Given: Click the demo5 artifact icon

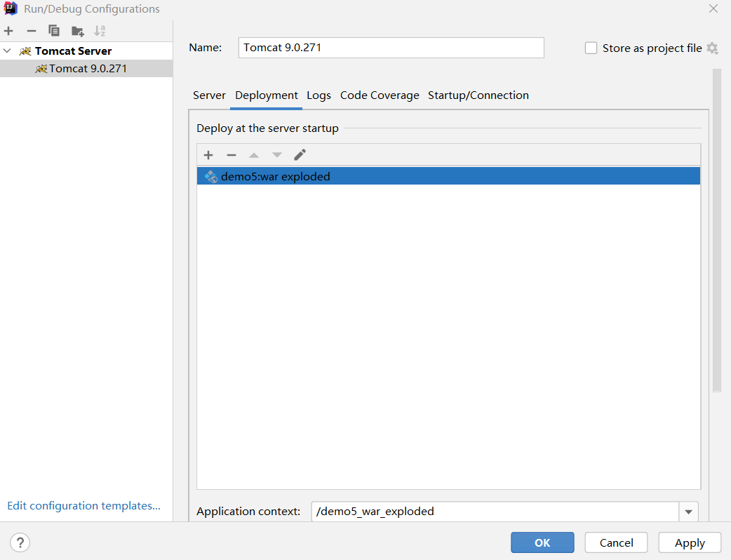Looking at the screenshot, I should [210, 176].
